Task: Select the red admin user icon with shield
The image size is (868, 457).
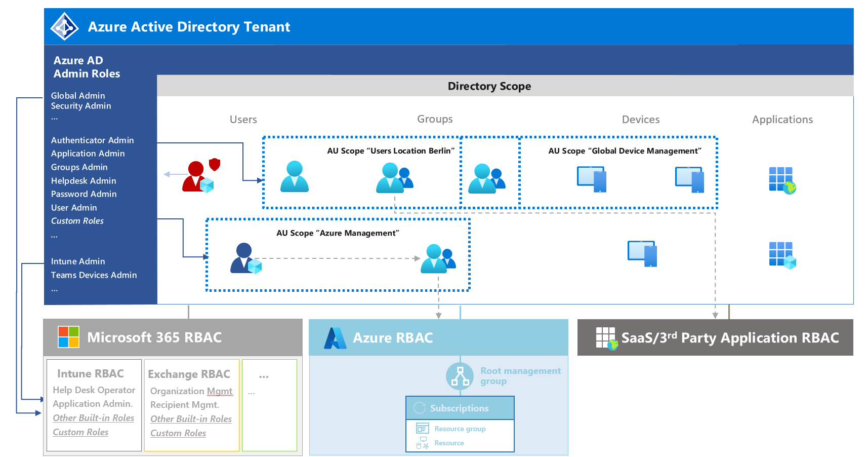Action: (201, 175)
